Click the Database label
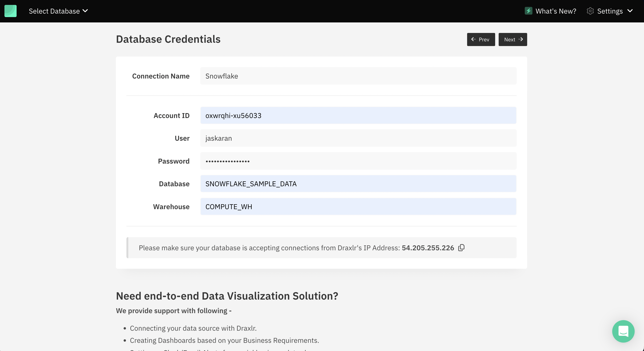Image resolution: width=644 pixels, height=351 pixels. 174,184
